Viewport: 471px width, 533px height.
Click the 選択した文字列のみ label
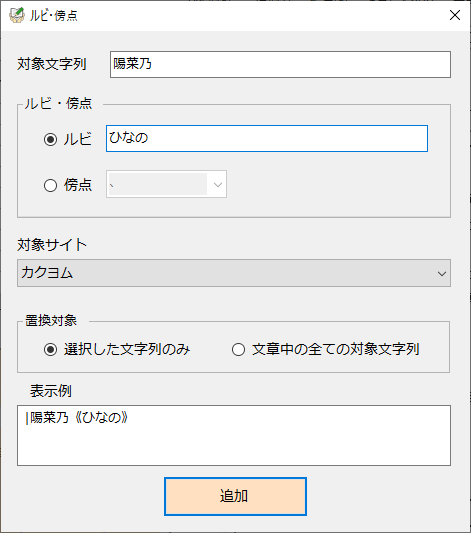click(127, 349)
